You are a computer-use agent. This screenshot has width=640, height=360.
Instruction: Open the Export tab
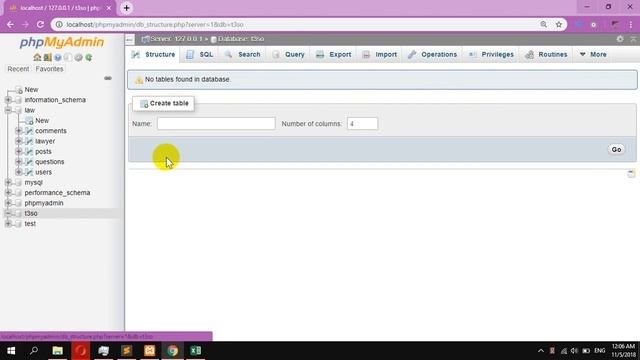[333, 54]
